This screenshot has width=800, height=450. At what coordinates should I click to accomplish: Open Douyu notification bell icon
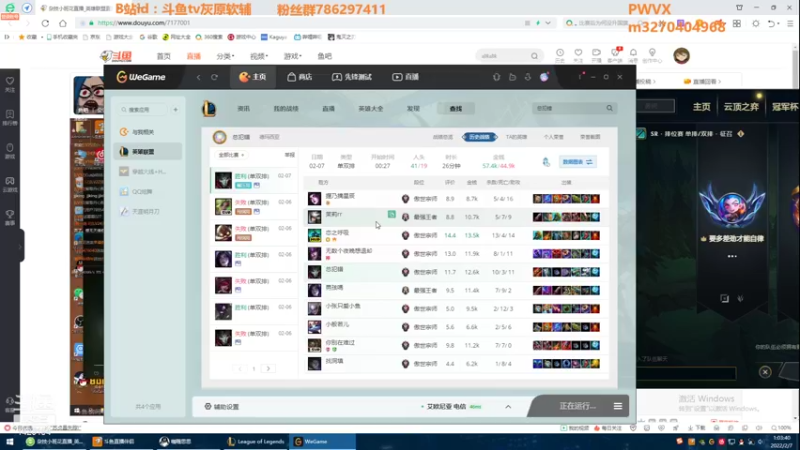coord(633,55)
